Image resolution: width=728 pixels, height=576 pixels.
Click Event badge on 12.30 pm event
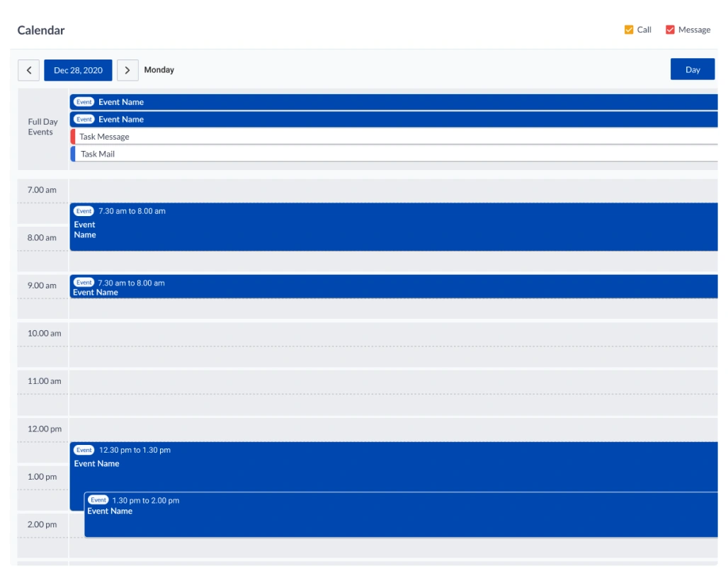pos(84,450)
